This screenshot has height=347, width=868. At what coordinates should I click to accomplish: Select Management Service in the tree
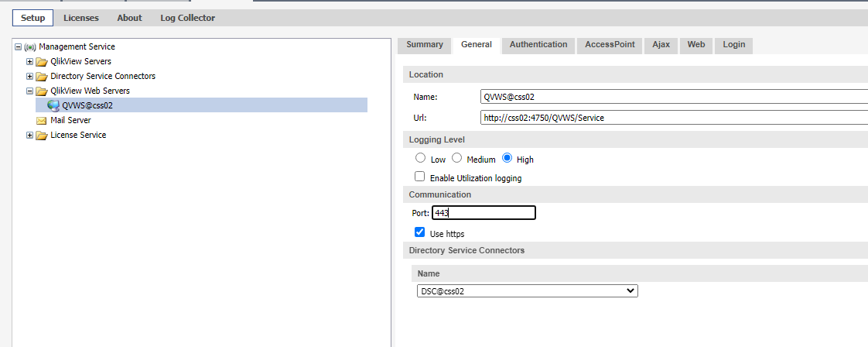(x=77, y=47)
